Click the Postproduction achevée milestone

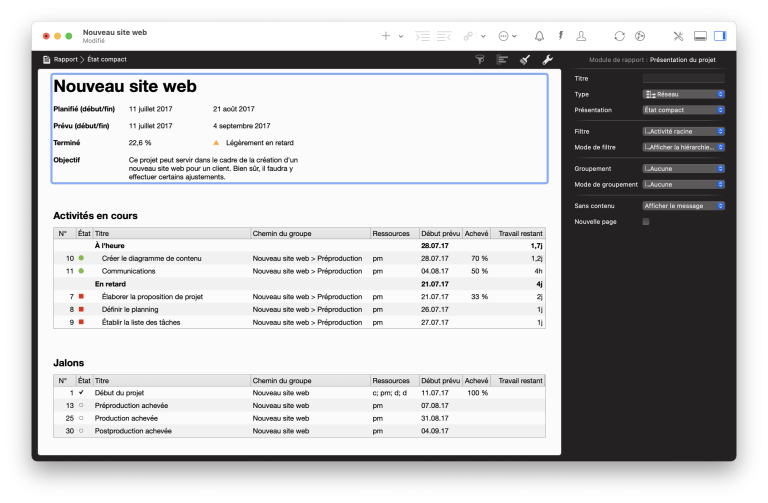[299, 431]
